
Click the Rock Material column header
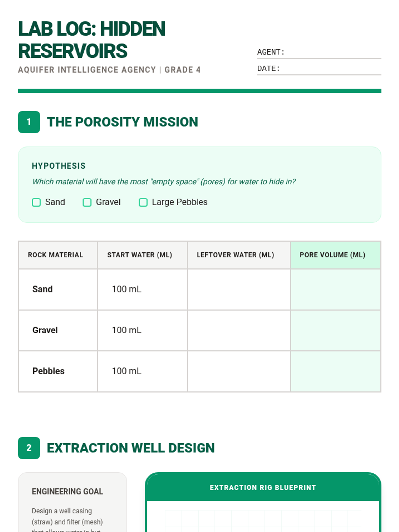point(56,255)
